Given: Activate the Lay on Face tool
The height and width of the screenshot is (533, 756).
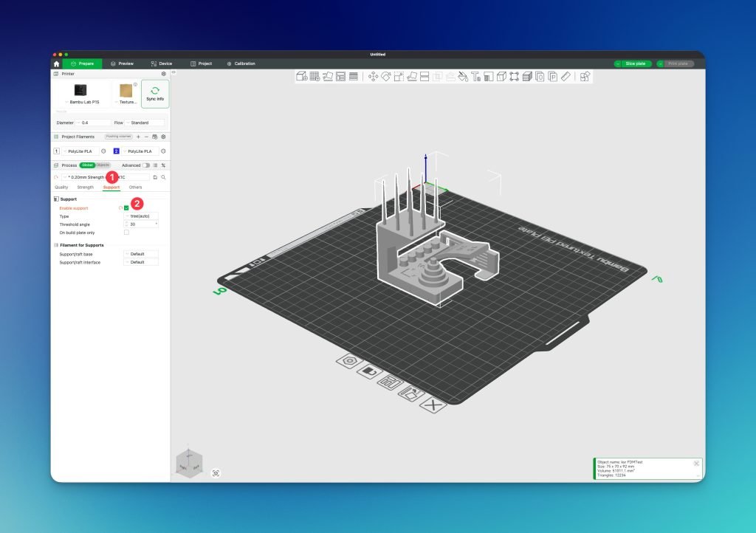Looking at the screenshot, I should (412, 76).
